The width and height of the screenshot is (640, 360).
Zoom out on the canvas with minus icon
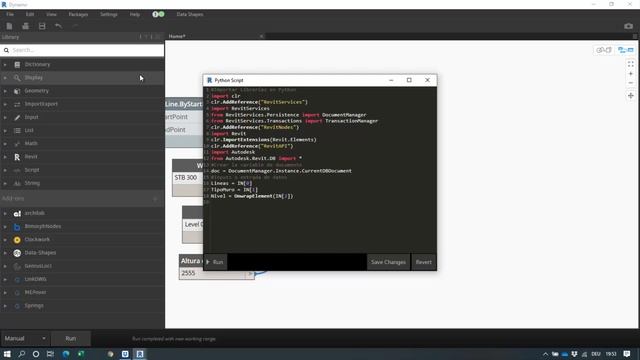pyautogui.click(x=631, y=83)
